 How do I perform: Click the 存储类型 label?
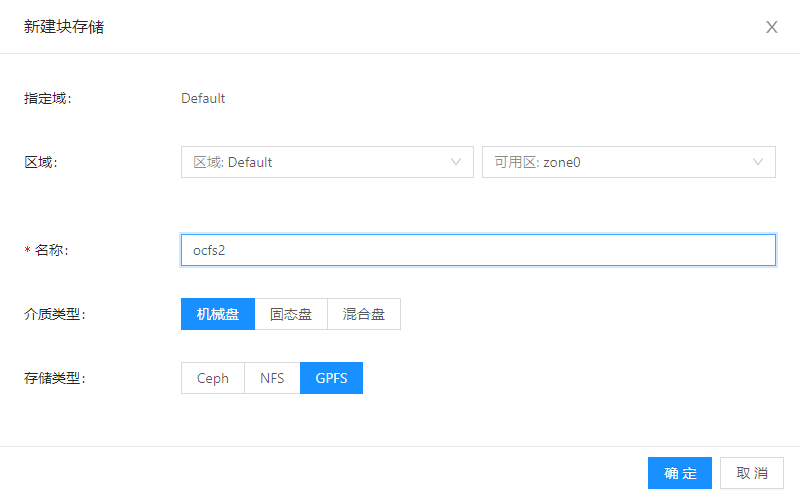54,378
